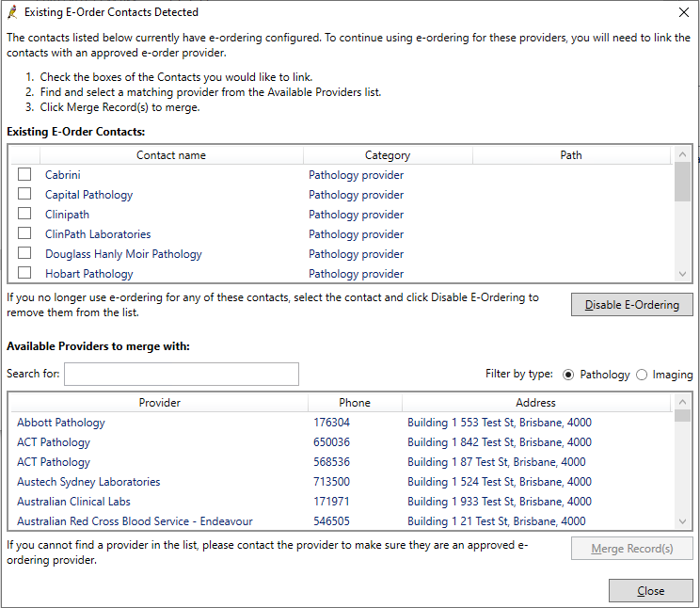
Task: Click up arrow of providers list scrollbar
Action: tap(682, 402)
